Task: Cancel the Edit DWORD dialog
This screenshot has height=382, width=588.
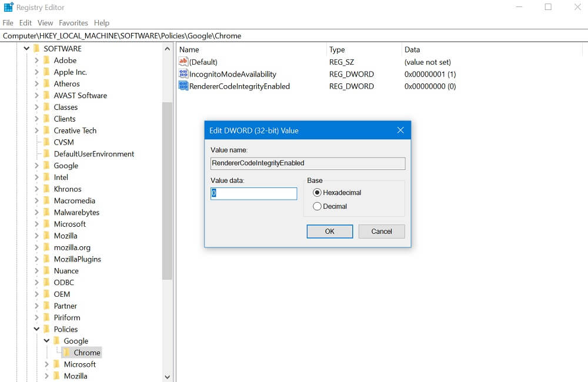Action: pyautogui.click(x=382, y=232)
